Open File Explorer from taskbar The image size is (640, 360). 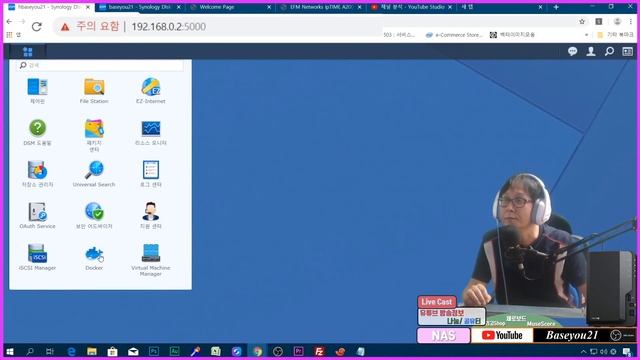tap(92, 351)
